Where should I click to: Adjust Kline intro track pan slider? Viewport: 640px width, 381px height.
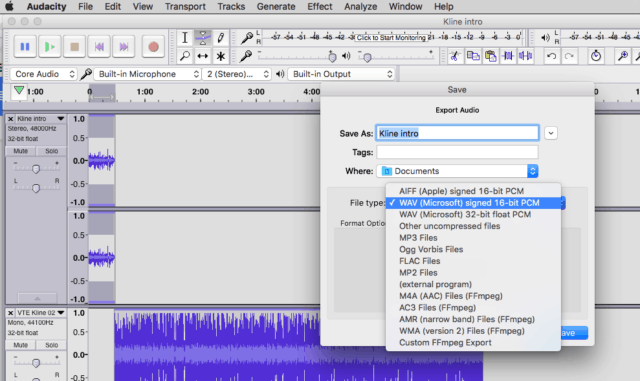click(36, 188)
